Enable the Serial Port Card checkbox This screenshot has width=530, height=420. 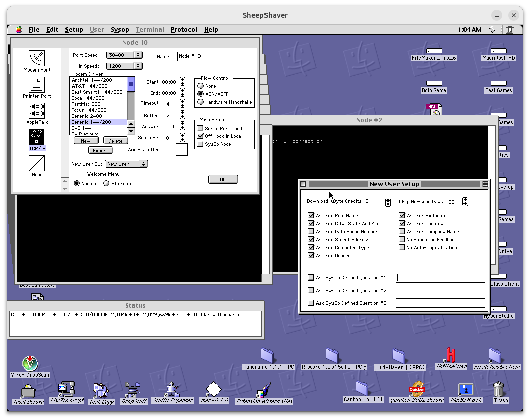(200, 129)
